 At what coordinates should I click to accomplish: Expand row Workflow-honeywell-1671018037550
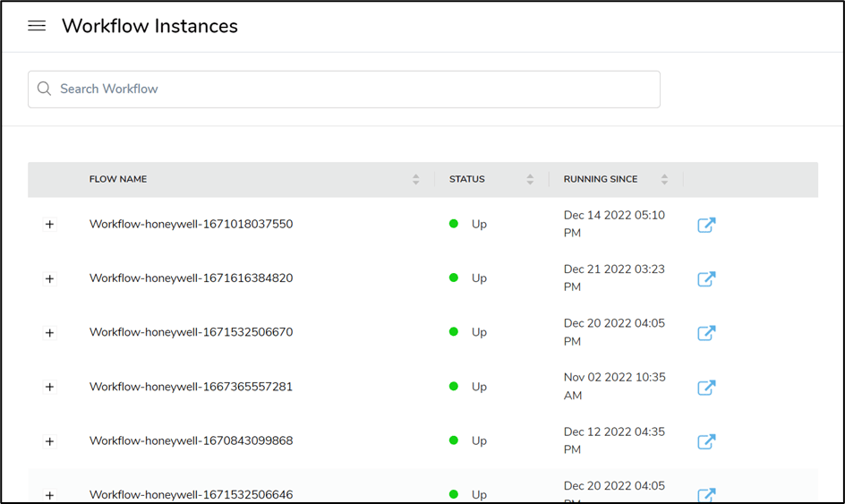pyautogui.click(x=49, y=224)
